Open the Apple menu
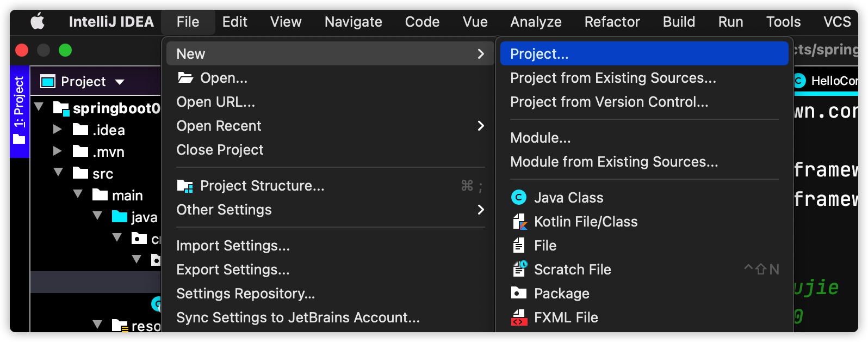This screenshot has height=342, width=868. tap(38, 22)
